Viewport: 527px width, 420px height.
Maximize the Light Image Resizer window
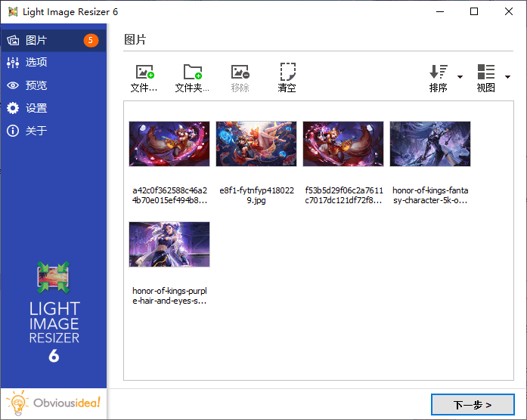[474, 12]
